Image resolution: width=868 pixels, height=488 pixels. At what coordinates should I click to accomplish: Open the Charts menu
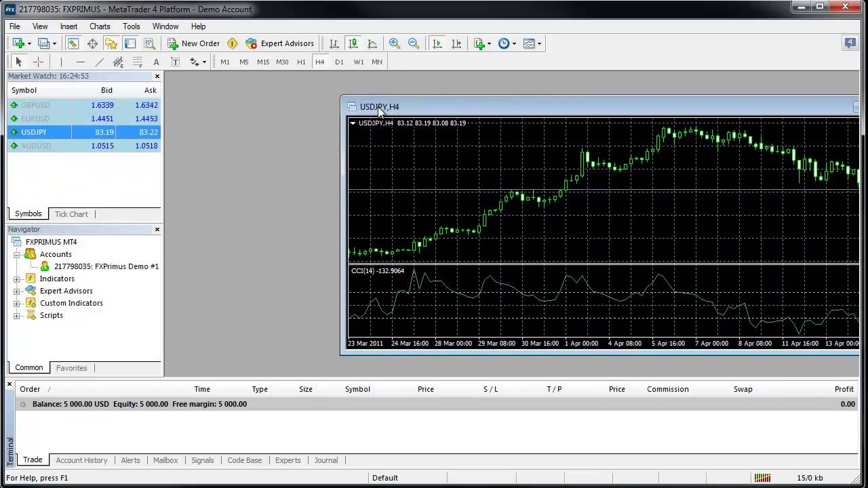click(100, 26)
